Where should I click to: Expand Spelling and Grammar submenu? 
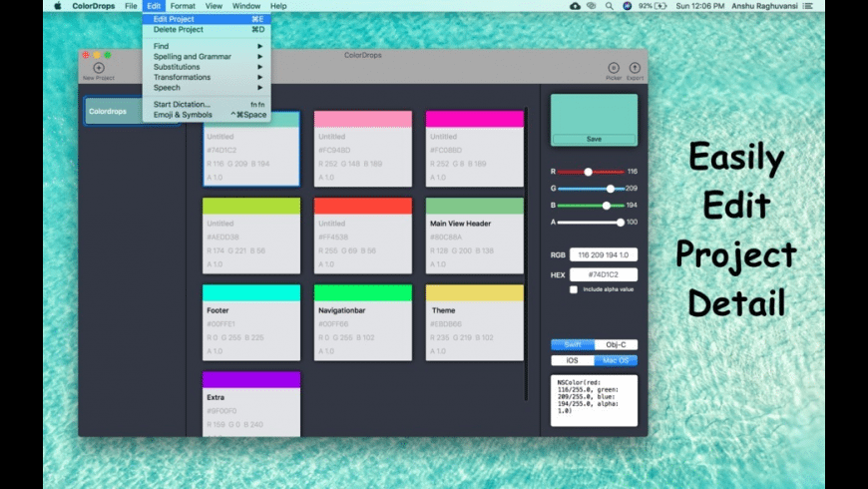207,57
